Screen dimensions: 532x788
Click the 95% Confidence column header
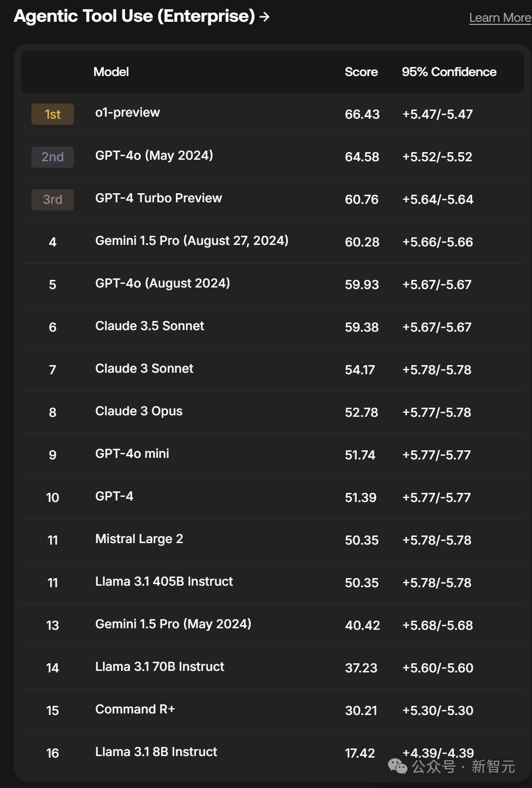[x=449, y=72]
